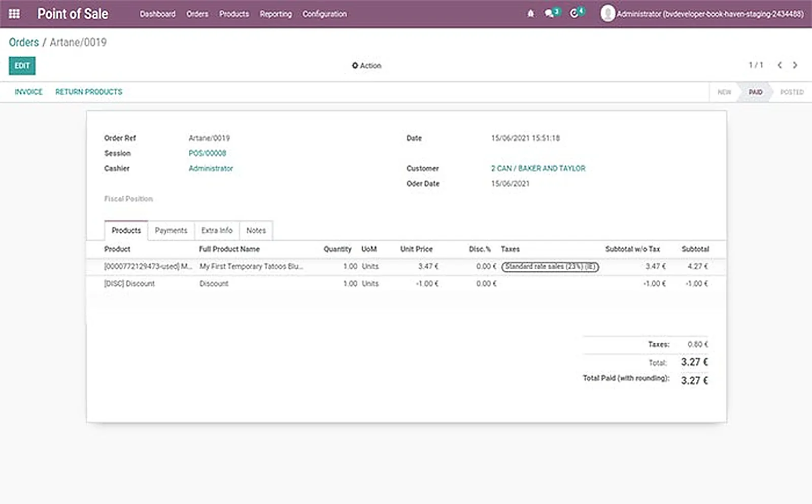Sort by Full Product Name column header
812x504 pixels.
click(229, 249)
